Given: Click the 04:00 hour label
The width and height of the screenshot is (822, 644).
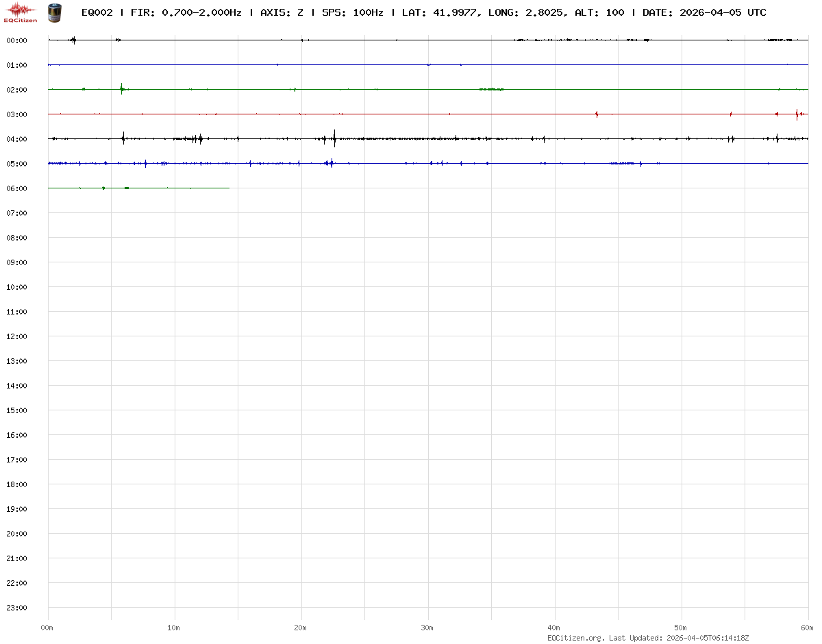Looking at the screenshot, I should tap(16, 139).
